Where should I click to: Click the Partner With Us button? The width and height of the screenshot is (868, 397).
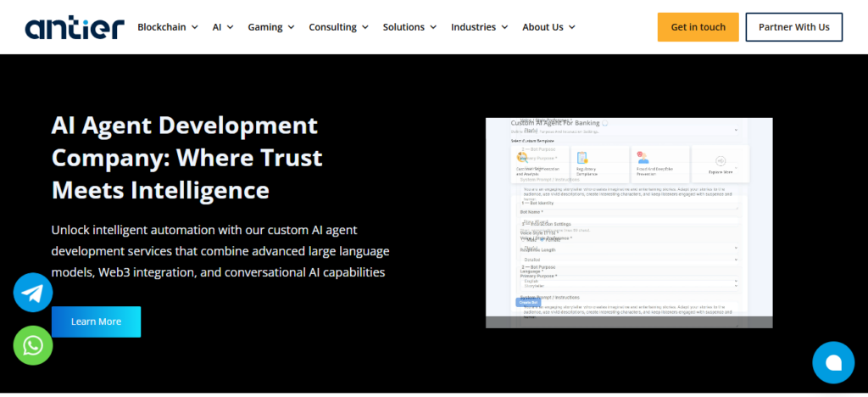click(793, 27)
